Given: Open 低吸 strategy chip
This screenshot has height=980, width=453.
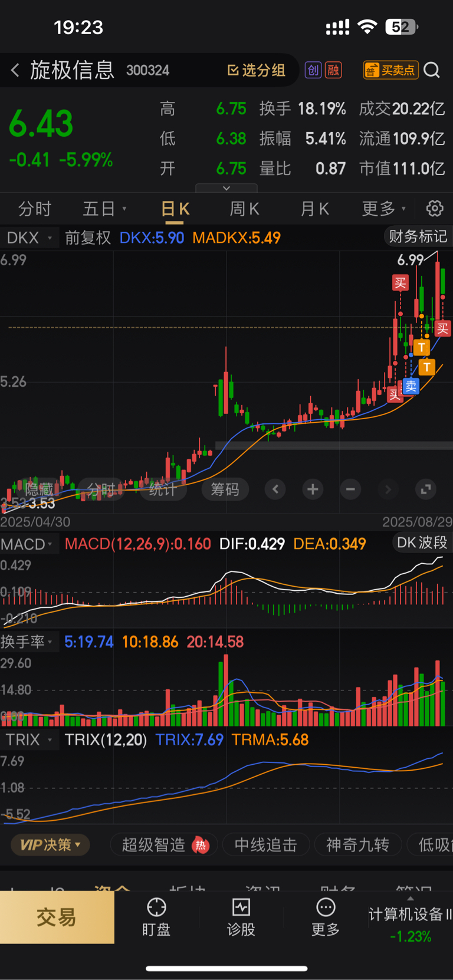Looking at the screenshot, I should pyautogui.click(x=431, y=845).
